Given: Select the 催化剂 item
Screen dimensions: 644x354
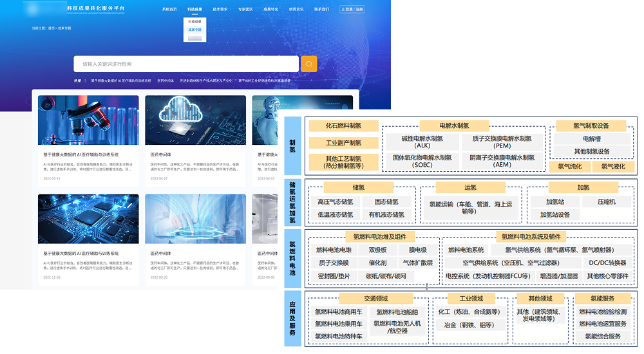Looking at the screenshot, I should 377,263.
